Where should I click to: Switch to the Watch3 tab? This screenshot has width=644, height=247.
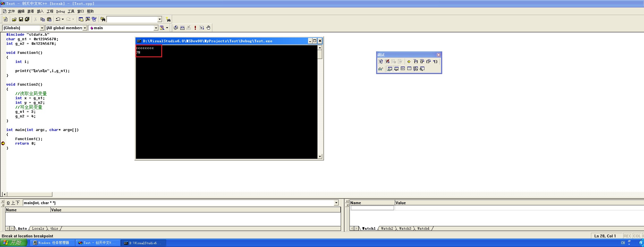click(x=405, y=229)
